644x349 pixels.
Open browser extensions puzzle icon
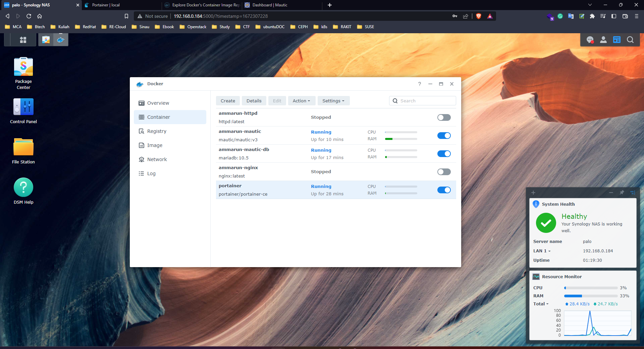click(592, 16)
